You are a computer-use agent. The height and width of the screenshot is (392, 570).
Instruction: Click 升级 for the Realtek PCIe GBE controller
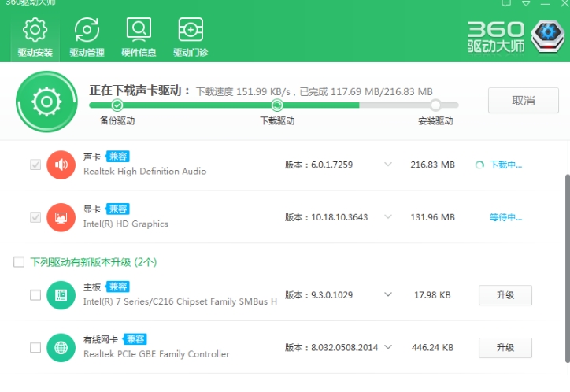[505, 348]
